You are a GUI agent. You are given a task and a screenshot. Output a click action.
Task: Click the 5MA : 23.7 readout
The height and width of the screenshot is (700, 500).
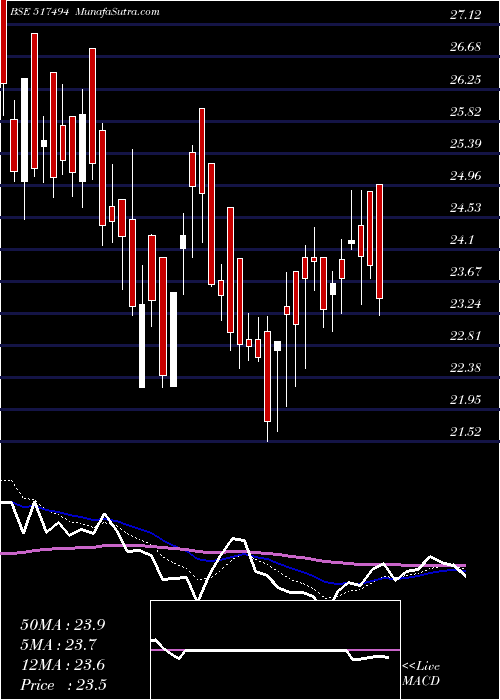(x=59, y=645)
